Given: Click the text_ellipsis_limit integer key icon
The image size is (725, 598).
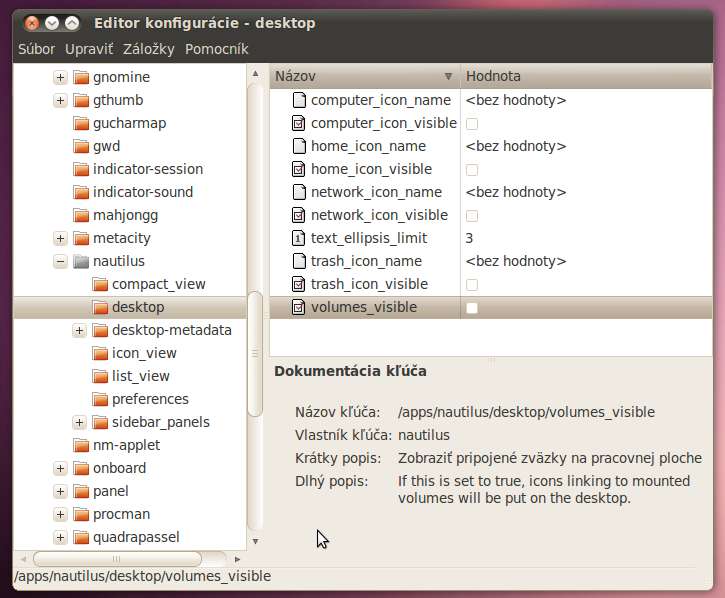Looking at the screenshot, I should tap(299, 238).
